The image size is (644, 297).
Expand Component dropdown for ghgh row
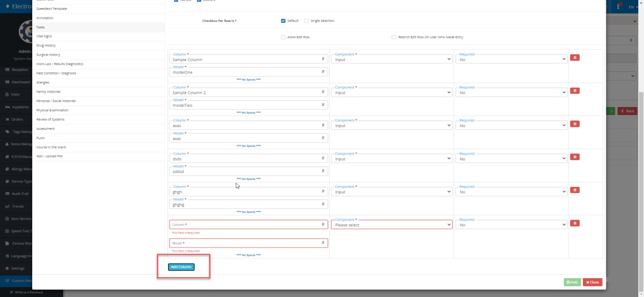[x=392, y=192]
